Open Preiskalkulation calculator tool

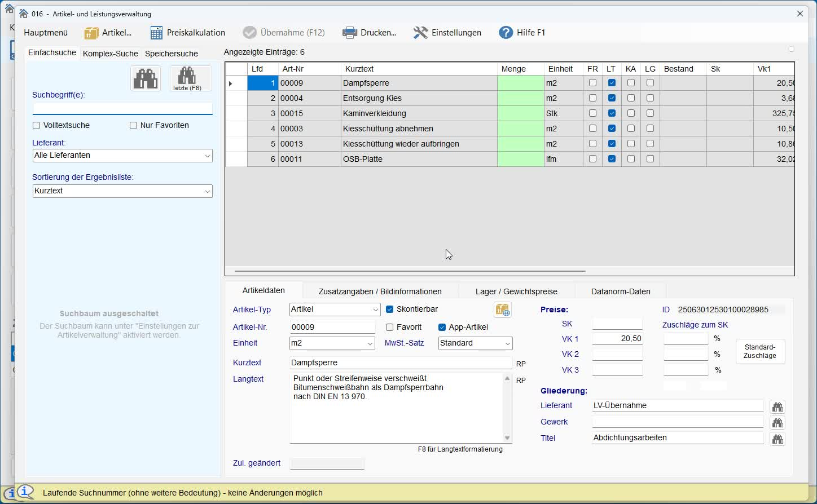coord(157,33)
